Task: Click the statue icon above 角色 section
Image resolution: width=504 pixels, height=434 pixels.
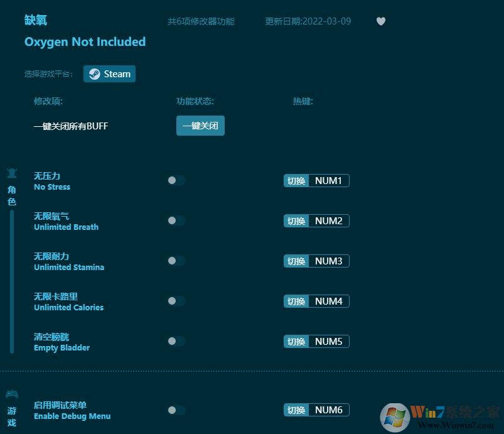Action: [11, 174]
